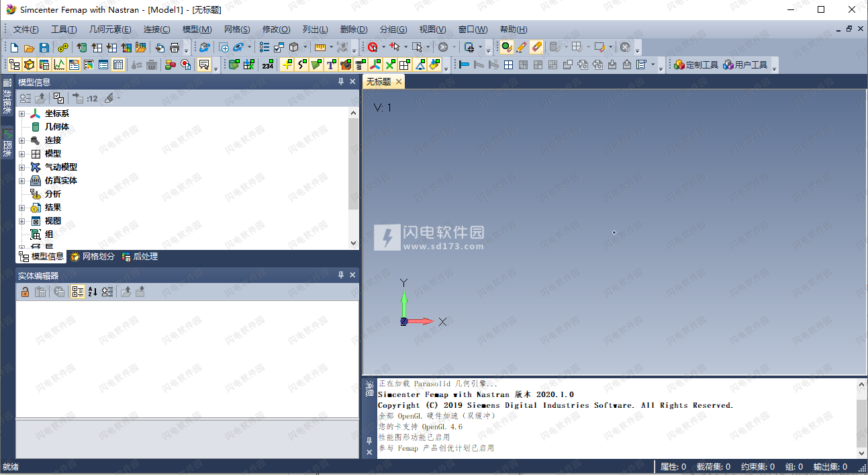Click the 234 entity labels icon
Screen dimensions: 868x475
268,65
